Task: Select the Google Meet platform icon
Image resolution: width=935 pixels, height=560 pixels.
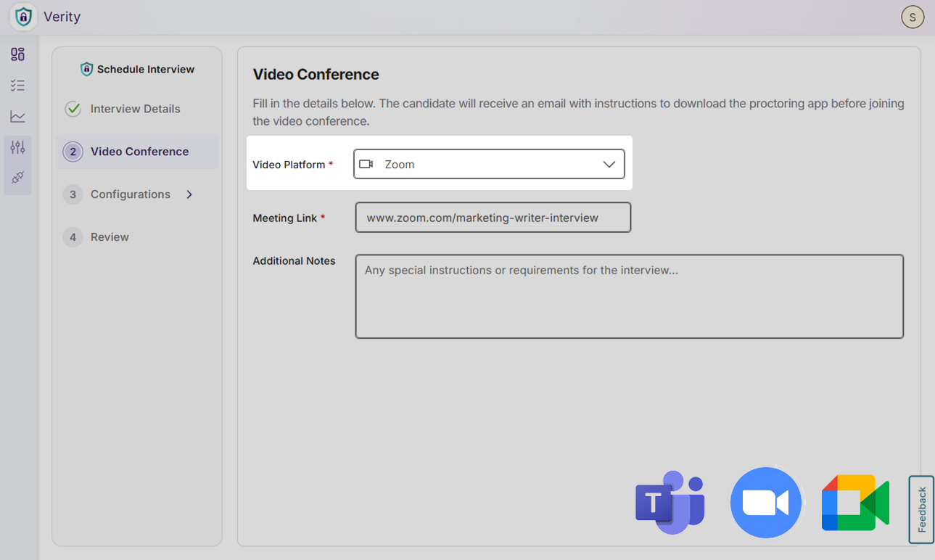Action: pos(854,502)
